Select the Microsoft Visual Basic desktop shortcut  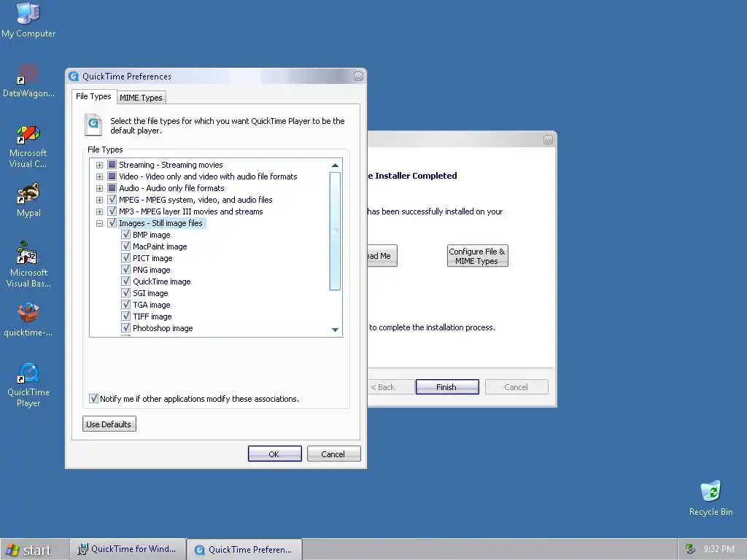pyautogui.click(x=28, y=265)
